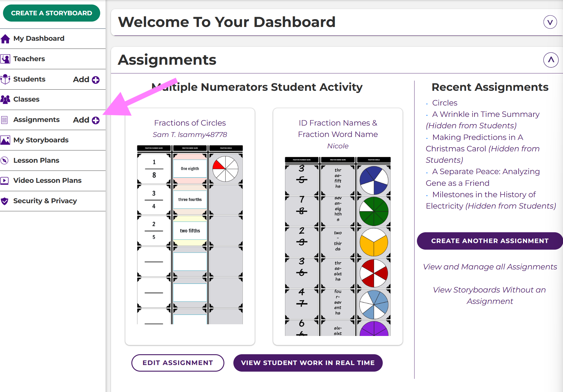This screenshot has height=392, width=563.
Task: Click the Lesson Plans compass icon
Action: point(4,161)
